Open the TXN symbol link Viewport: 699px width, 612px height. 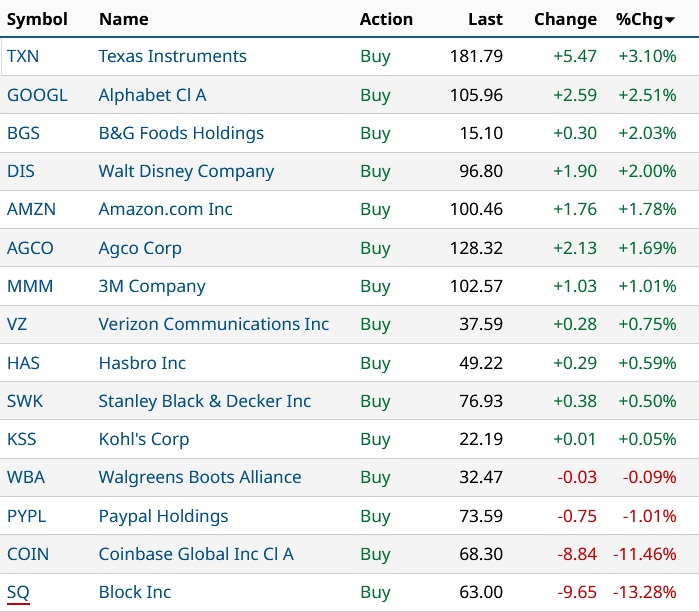pyautogui.click(x=23, y=57)
